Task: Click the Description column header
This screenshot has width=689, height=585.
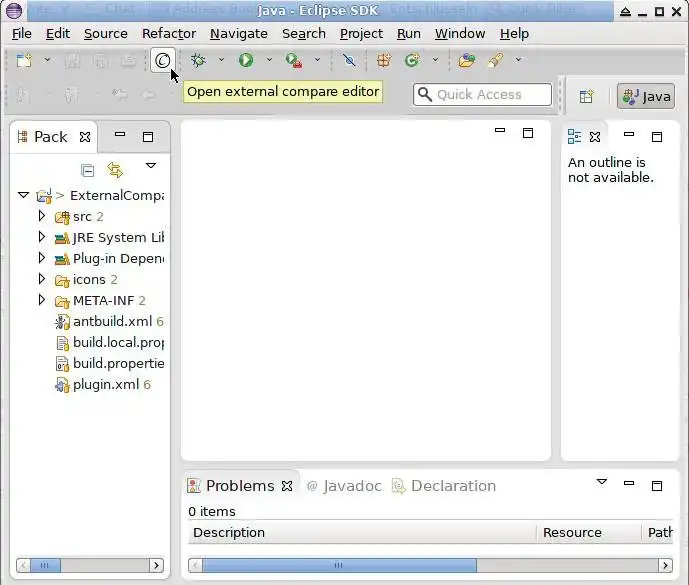Action: tap(362, 533)
